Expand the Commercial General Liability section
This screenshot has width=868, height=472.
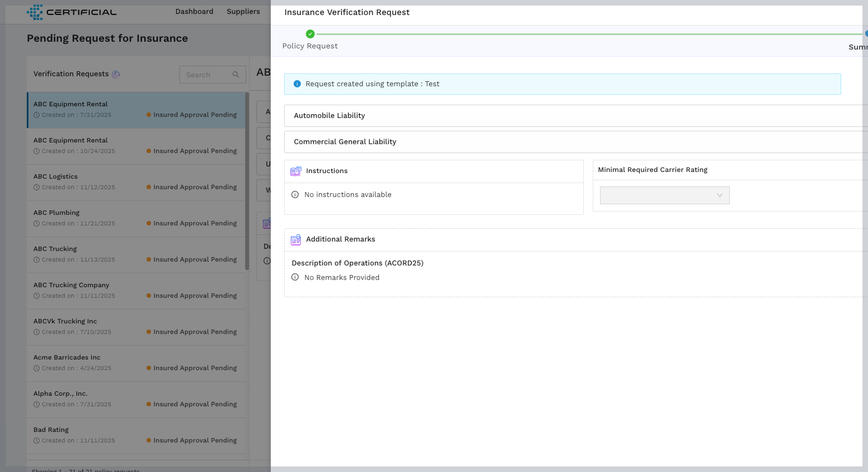(576, 142)
